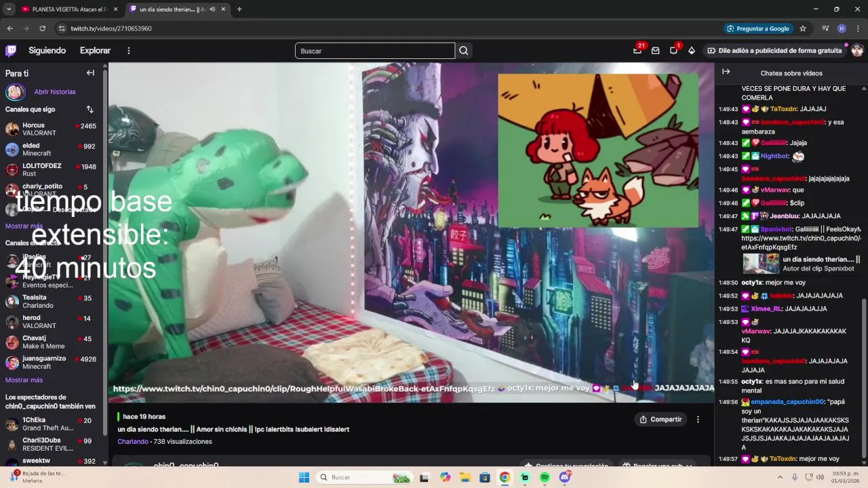Open Abrir historias link
Screen dimensions: 868x488
coord(55,91)
